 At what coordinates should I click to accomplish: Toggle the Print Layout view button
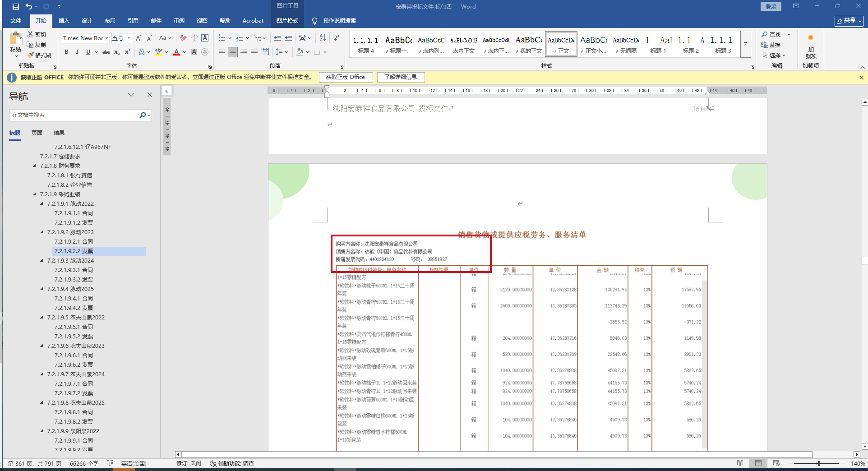(x=758, y=463)
